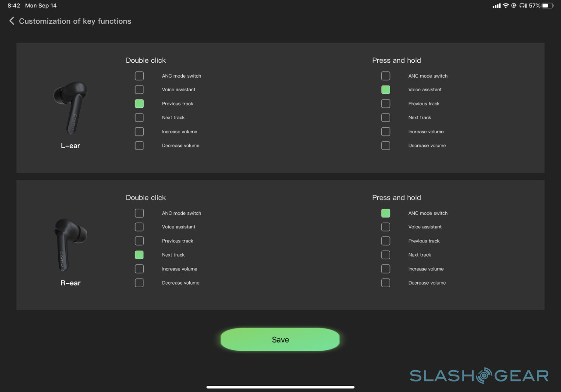Screen dimensions: 561x392
Task: Check R-ear press and hold Decrease volume
Action: [x=386, y=283]
